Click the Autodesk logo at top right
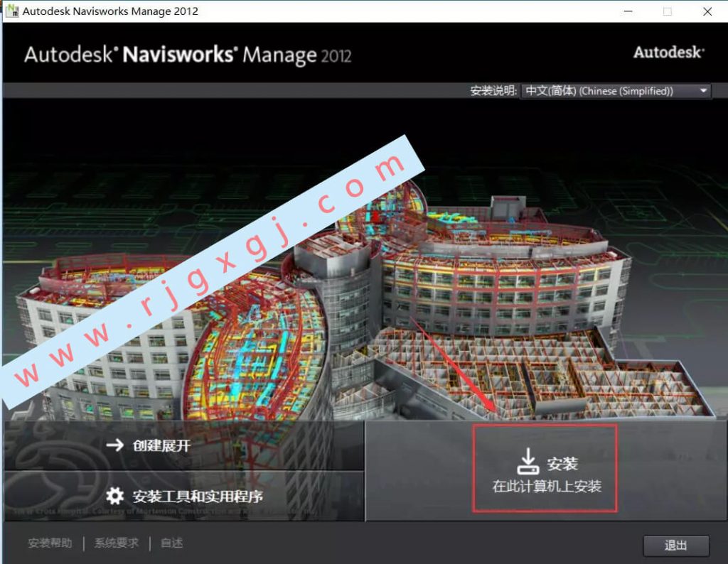Image resolution: width=728 pixels, height=564 pixels. (x=669, y=52)
